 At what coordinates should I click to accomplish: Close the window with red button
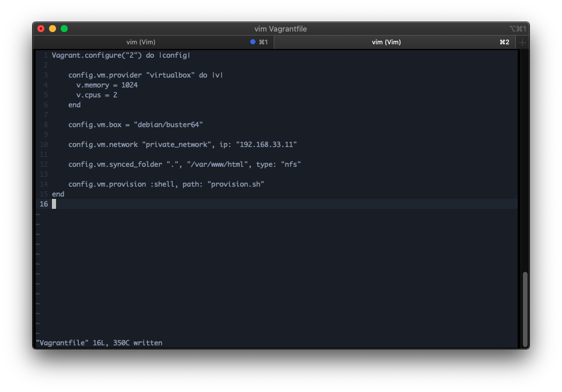pyautogui.click(x=41, y=29)
